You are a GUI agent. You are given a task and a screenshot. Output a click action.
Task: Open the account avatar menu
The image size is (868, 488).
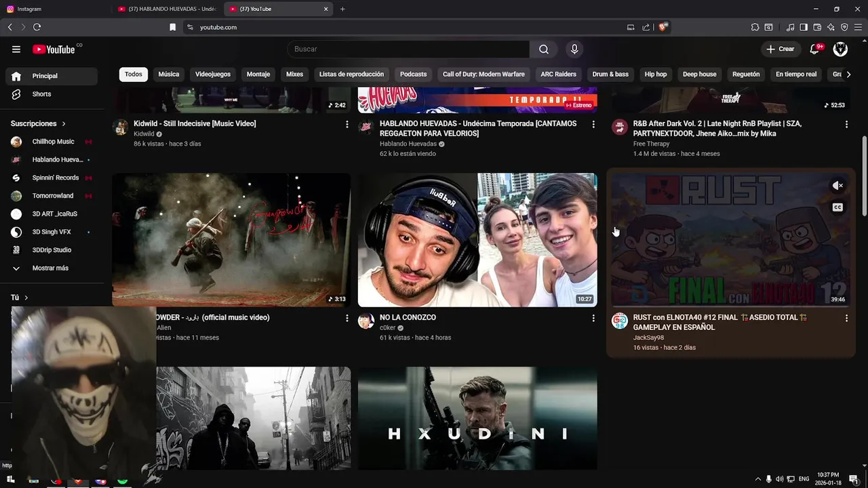[x=840, y=49]
